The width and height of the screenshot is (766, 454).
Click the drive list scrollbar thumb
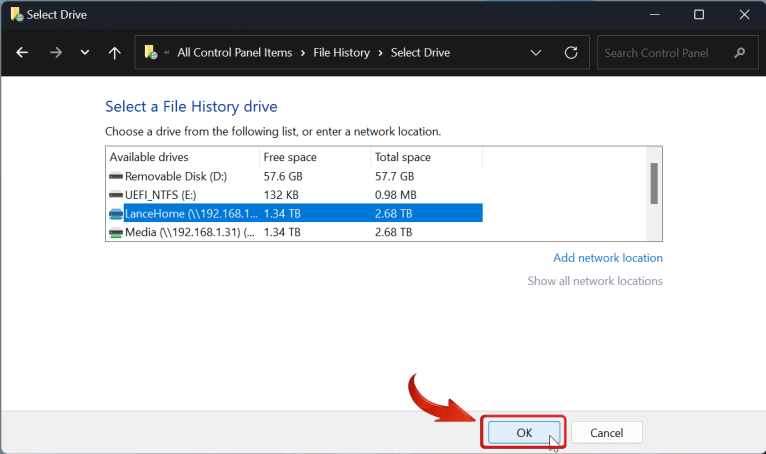[x=654, y=183]
